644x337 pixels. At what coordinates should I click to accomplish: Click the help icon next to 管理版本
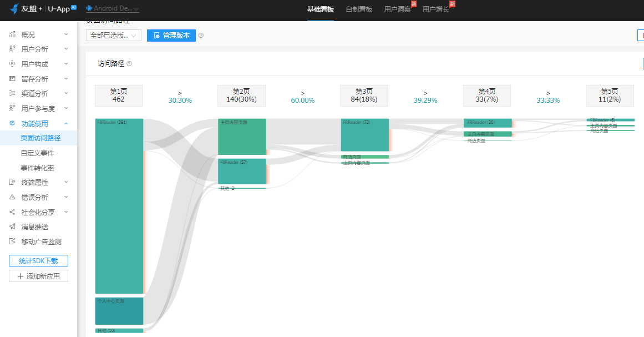tap(201, 36)
